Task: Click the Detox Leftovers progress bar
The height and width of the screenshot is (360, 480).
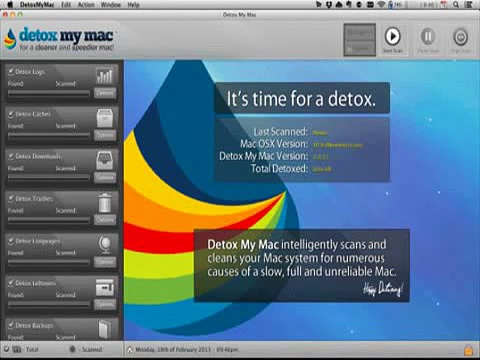Action: click(49, 305)
